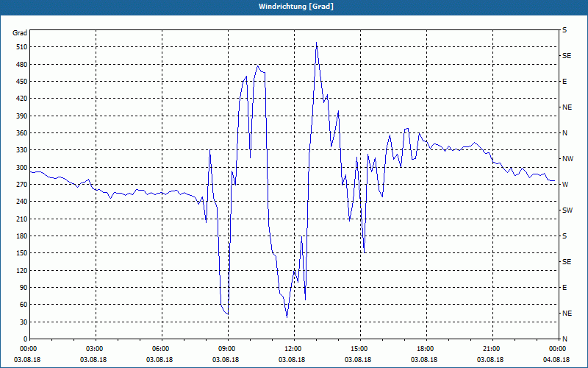Click the 300 degree axis label

[x=22, y=167]
